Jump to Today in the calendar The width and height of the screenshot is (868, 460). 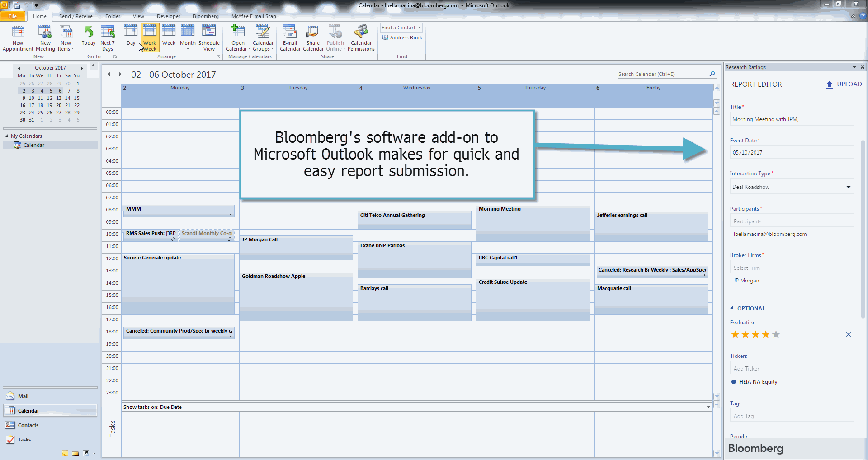tap(89, 36)
